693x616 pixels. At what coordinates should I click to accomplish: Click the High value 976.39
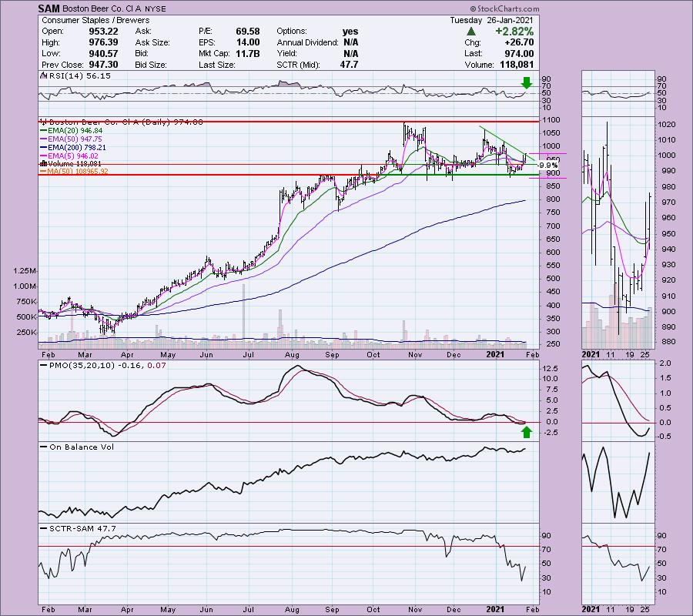pyautogui.click(x=103, y=42)
